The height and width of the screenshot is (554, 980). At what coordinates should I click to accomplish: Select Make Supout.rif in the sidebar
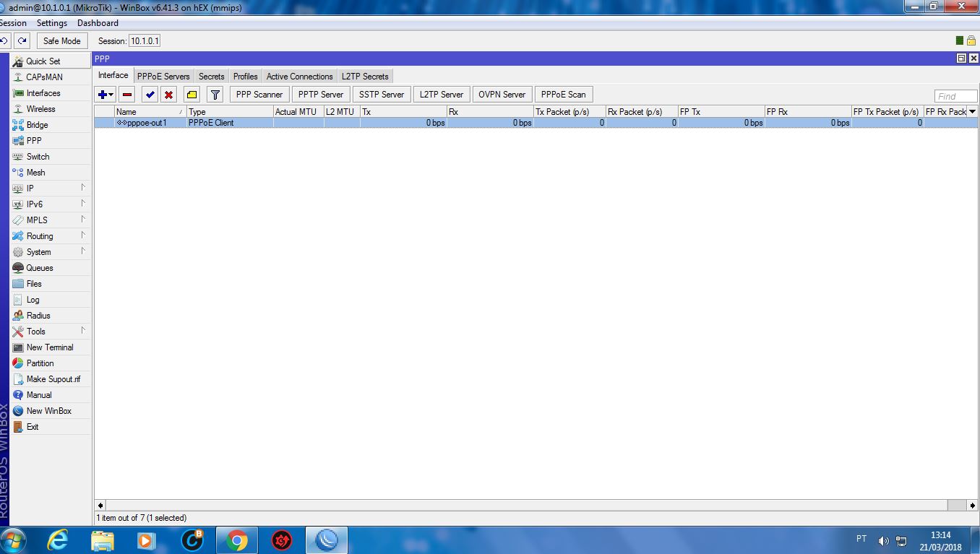(x=51, y=379)
